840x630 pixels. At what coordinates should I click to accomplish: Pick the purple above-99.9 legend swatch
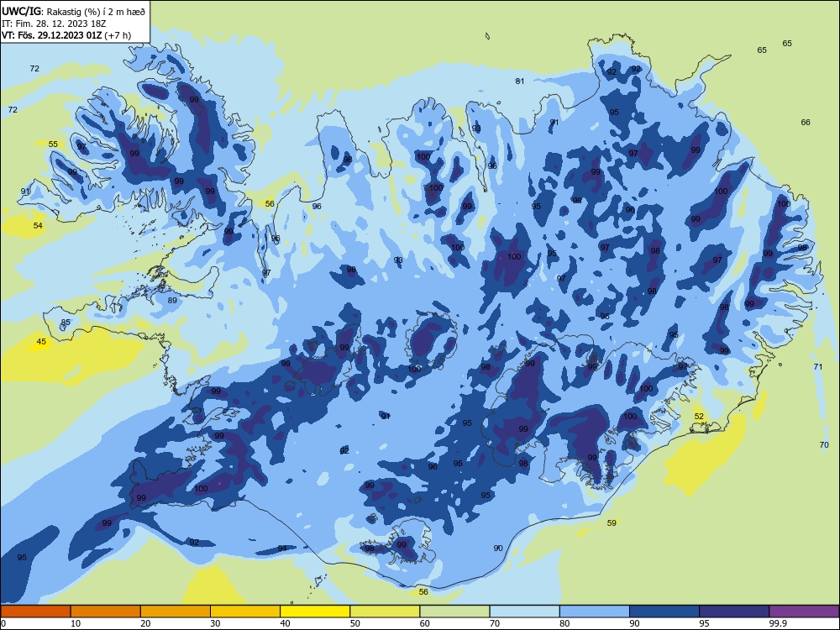804,612
